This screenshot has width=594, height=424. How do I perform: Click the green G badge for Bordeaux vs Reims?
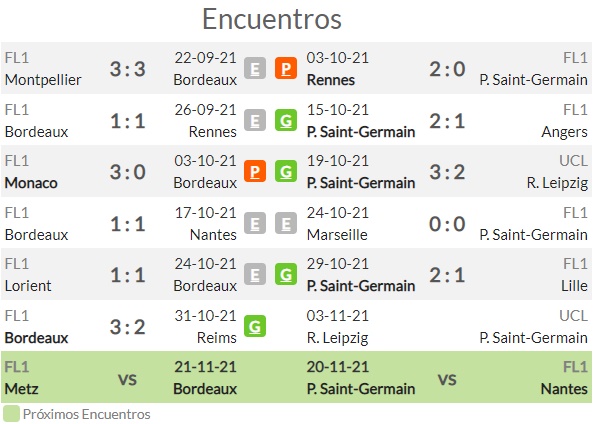pos(255,327)
